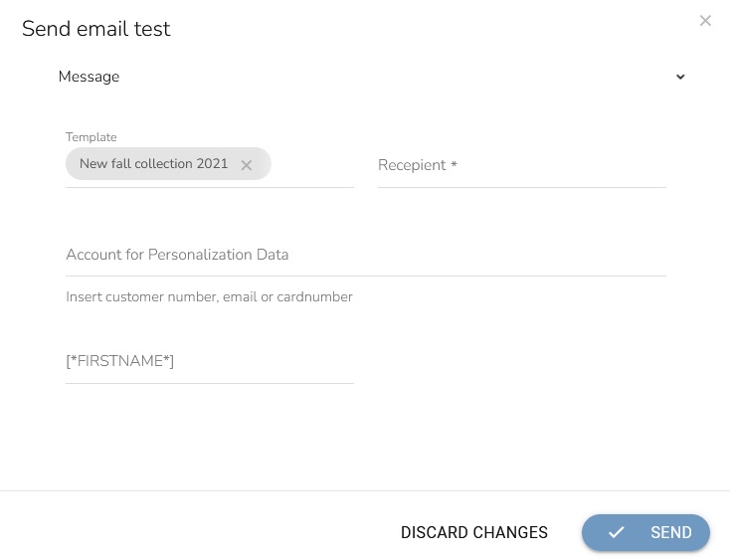Viewport: 730px width, 560px height.
Task: Click the Insert customer number helper text
Action: point(209,296)
